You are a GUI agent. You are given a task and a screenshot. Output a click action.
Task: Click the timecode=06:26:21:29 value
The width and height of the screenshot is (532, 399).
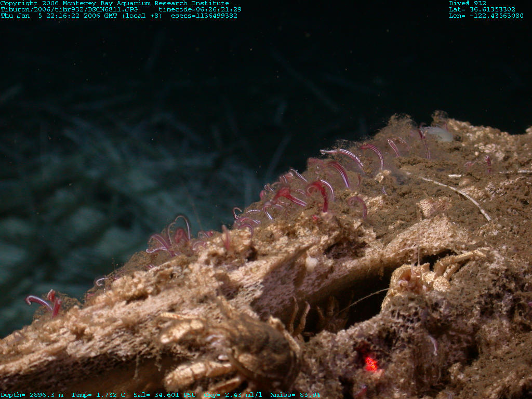tap(200, 9)
